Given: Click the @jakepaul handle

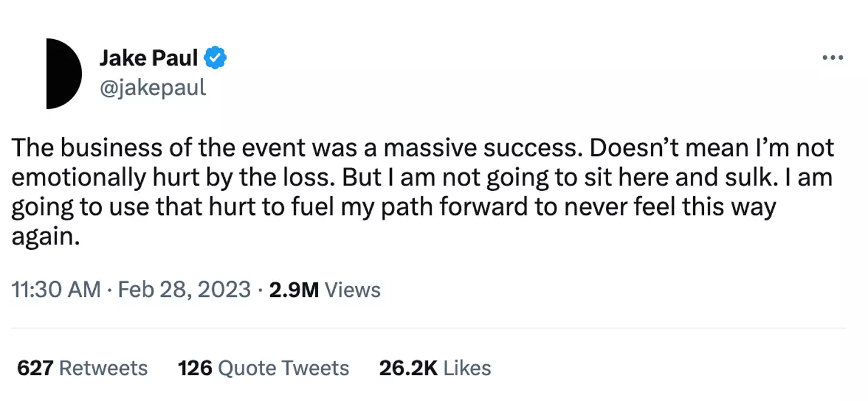Looking at the screenshot, I should coord(153,88).
